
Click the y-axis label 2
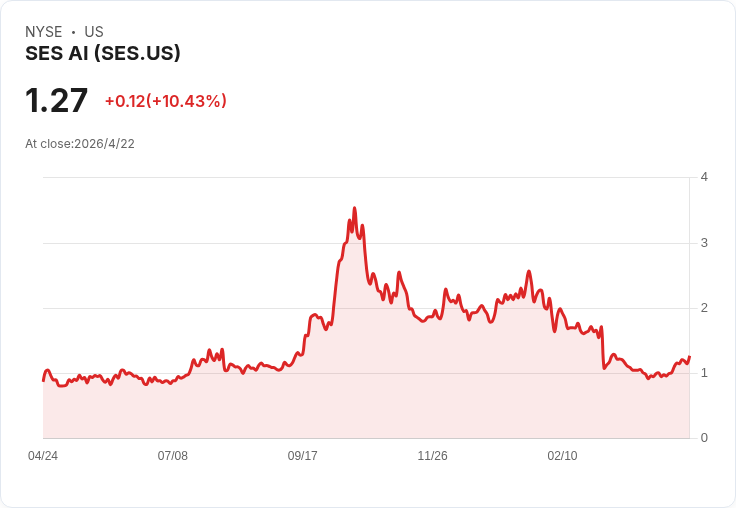click(705, 308)
